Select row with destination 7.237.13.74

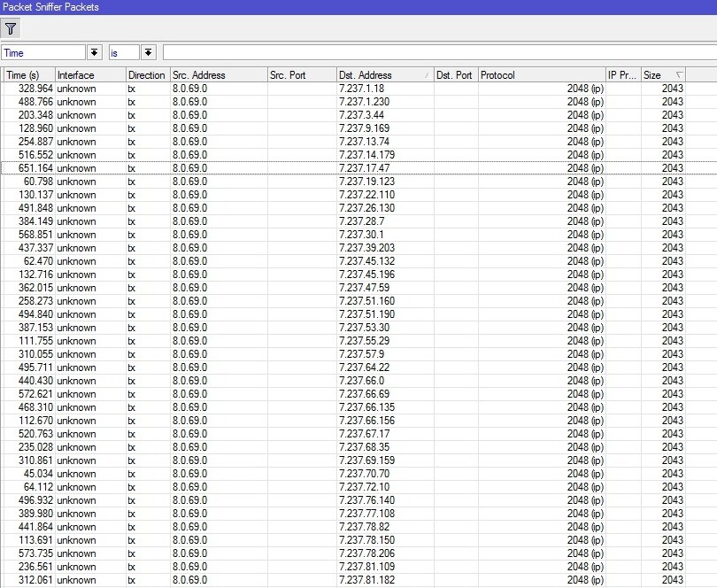(x=358, y=142)
